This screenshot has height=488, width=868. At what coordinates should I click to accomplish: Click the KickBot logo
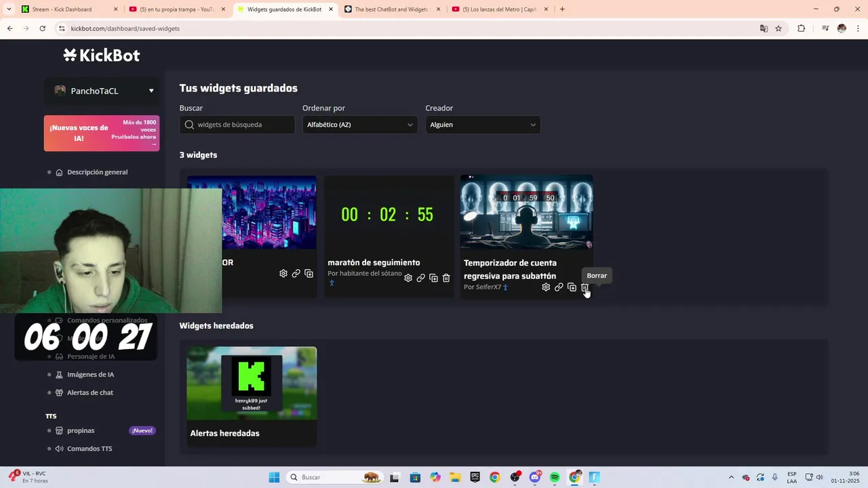pos(102,56)
